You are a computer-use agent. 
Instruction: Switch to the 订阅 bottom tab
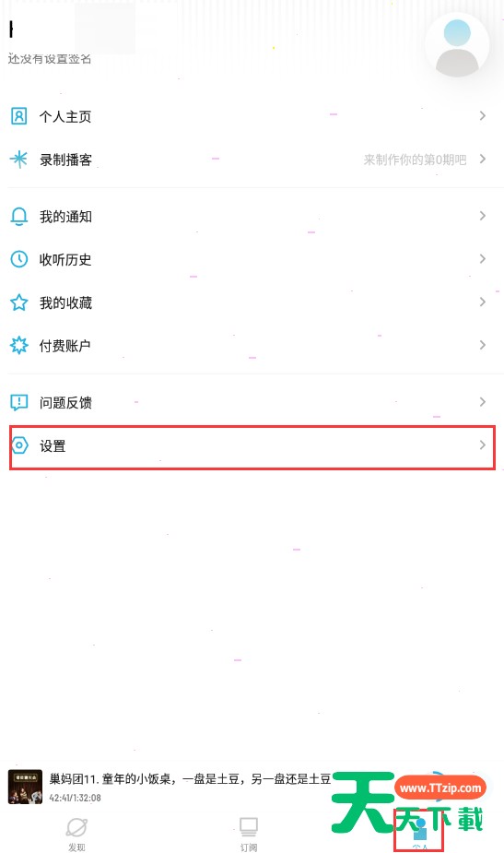249,834
